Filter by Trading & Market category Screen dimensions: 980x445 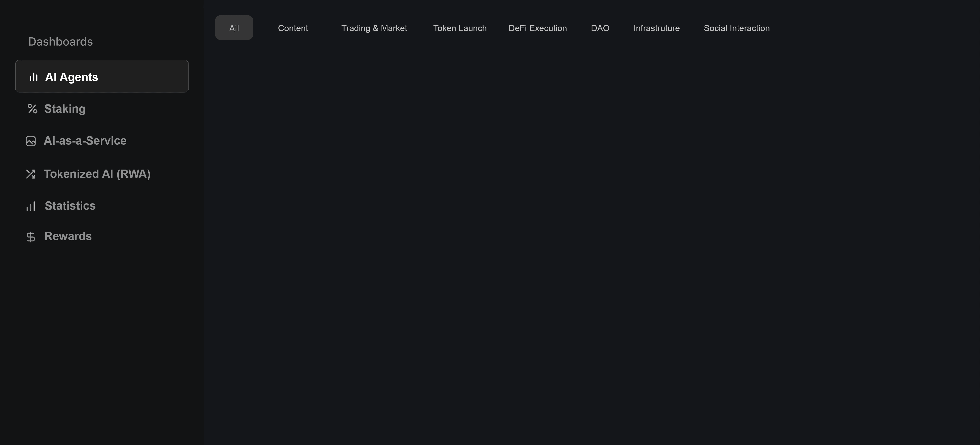[x=374, y=28]
